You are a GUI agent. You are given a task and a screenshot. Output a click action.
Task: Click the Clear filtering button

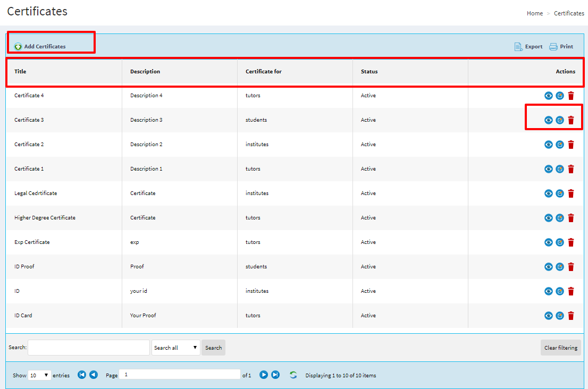(x=560, y=348)
